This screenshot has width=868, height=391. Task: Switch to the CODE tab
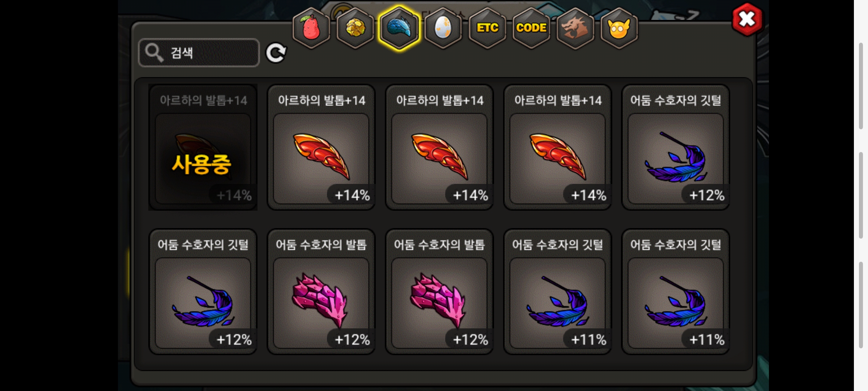(x=531, y=28)
